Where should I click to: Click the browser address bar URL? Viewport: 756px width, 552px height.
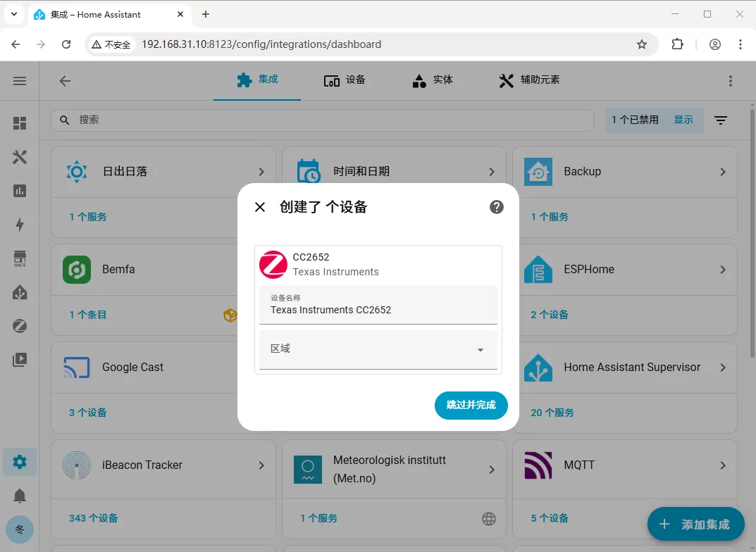(261, 44)
